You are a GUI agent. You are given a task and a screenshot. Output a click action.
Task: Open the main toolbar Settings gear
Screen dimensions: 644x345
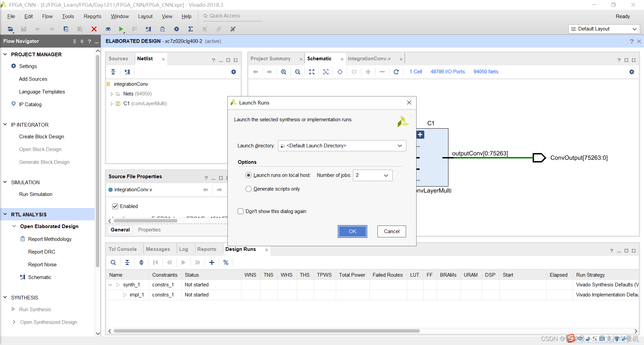pos(176,29)
